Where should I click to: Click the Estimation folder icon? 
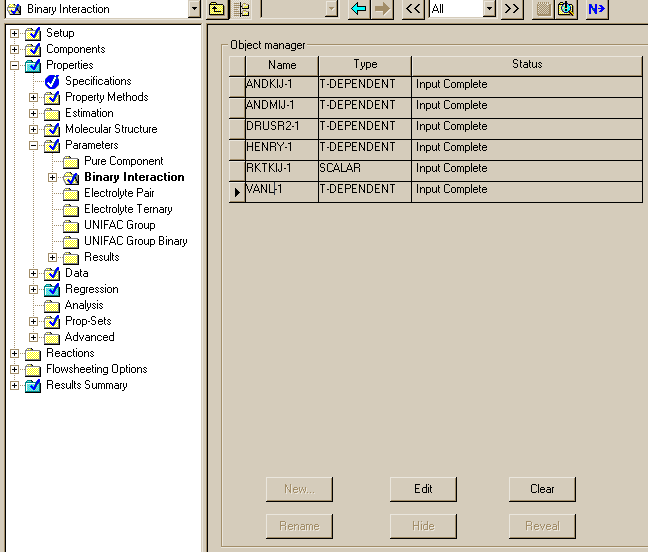52,114
